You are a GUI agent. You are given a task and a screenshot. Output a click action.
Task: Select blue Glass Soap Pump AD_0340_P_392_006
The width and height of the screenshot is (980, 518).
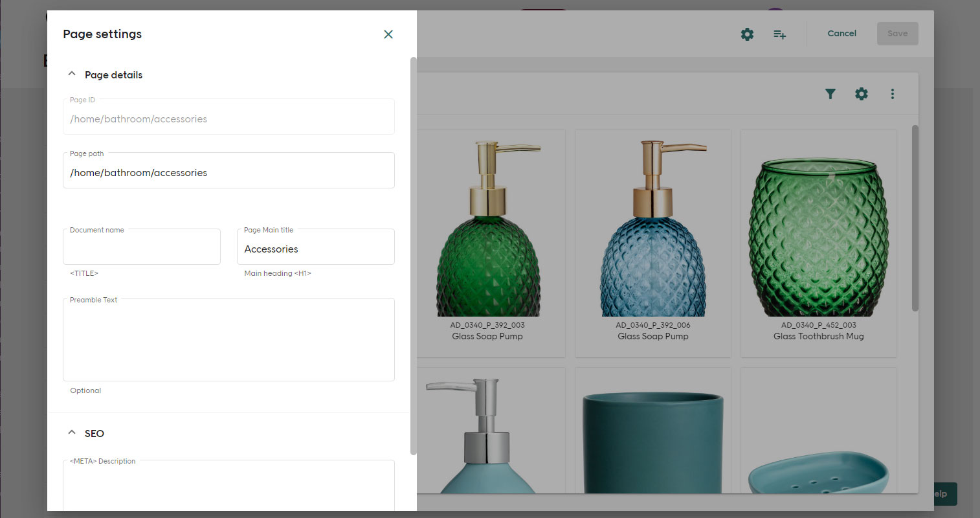tap(653, 243)
